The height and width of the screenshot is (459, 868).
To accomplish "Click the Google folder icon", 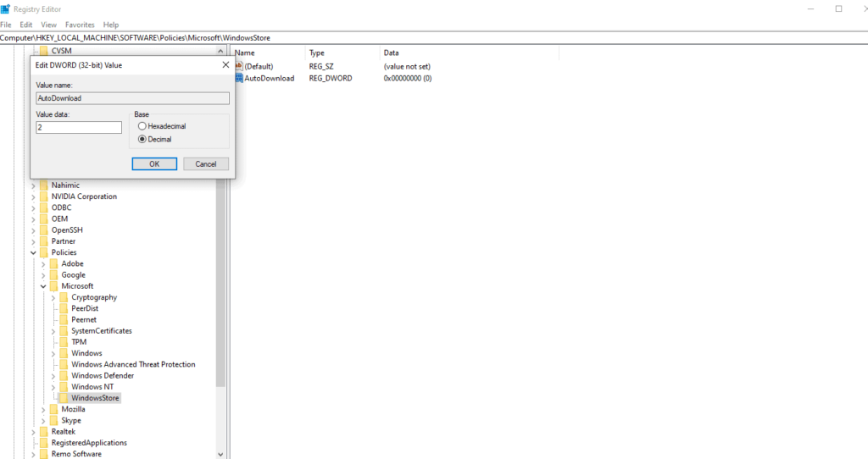I will 53,275.
